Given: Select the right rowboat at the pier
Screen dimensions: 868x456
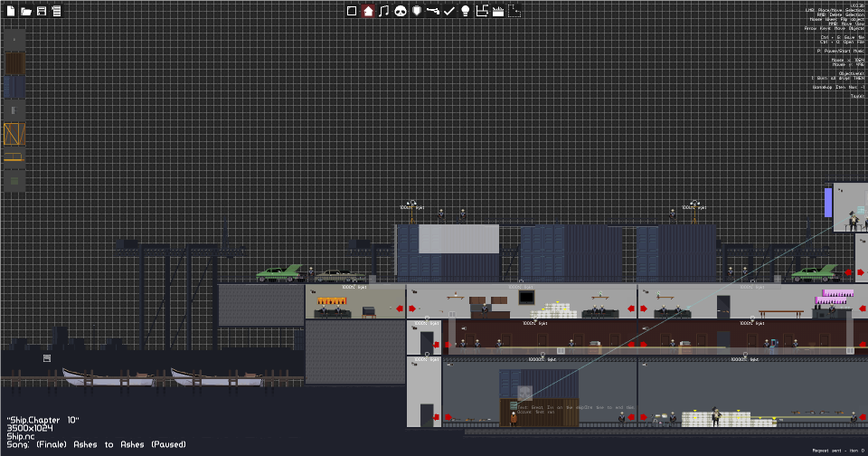Looking at the screenshot, I should (216, 378).
